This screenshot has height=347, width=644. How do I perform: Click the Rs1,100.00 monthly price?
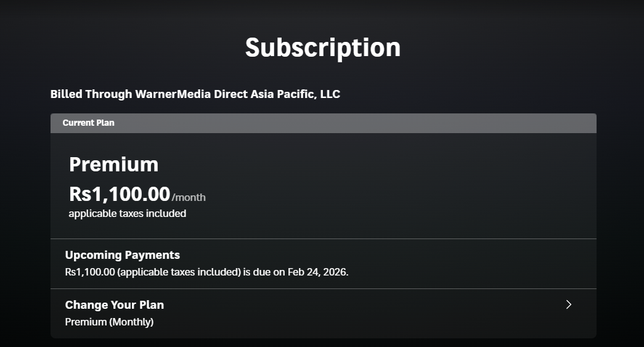[x=120, y=194]
